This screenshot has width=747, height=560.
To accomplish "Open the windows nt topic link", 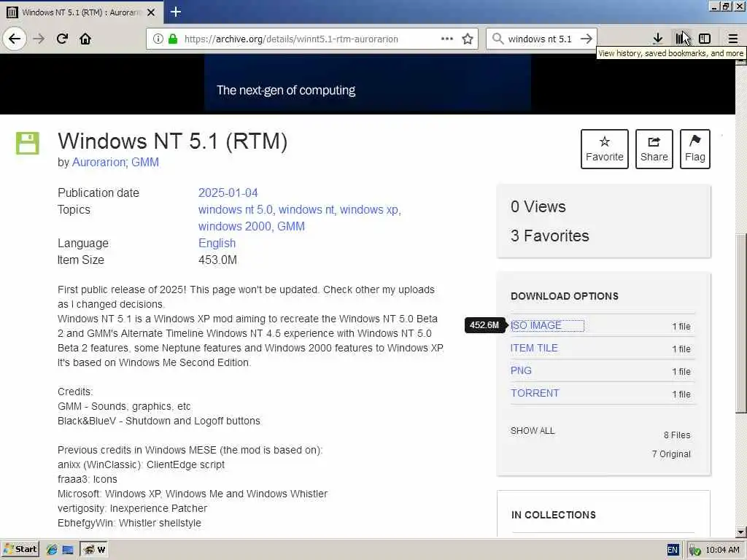I will click(x=306, y=209).
